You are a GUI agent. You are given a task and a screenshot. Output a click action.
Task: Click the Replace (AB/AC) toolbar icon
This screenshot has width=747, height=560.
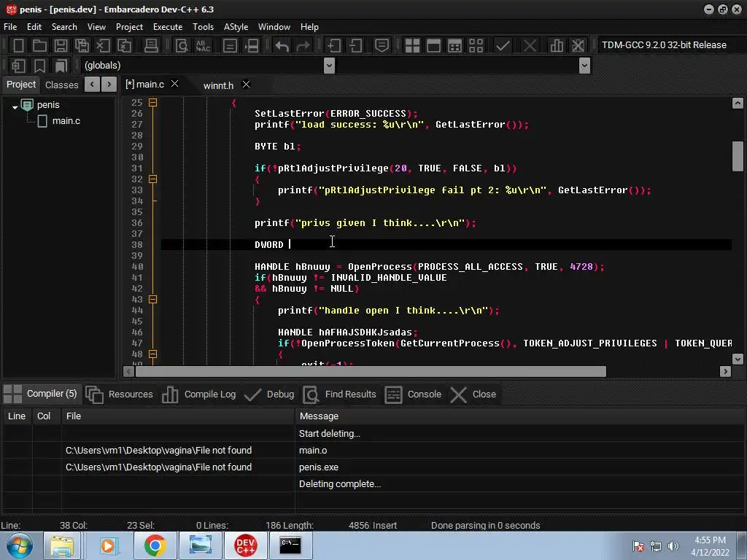pos(203,46)
